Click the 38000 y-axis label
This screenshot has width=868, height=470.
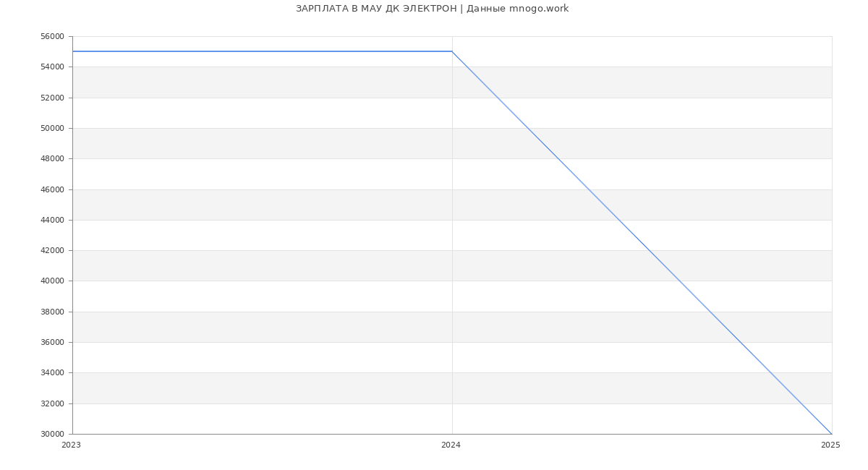pyautogui.click(x=52, y=312)
